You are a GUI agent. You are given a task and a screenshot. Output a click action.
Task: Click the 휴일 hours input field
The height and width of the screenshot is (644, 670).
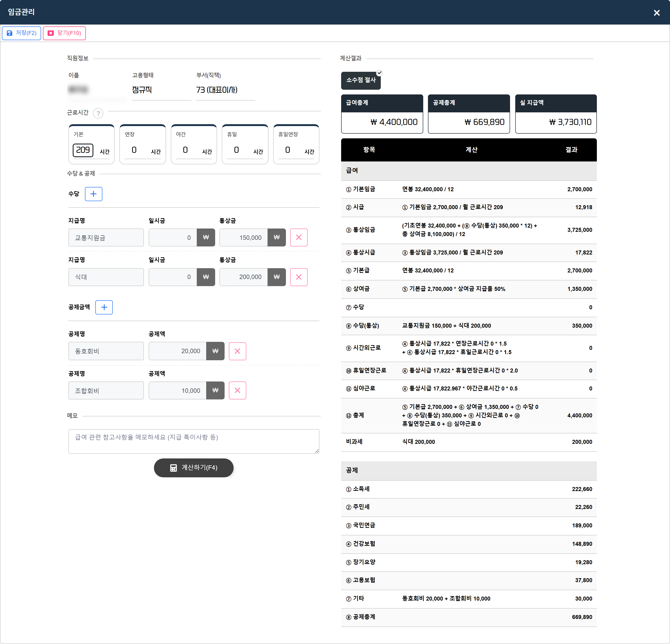coord(237,150)
